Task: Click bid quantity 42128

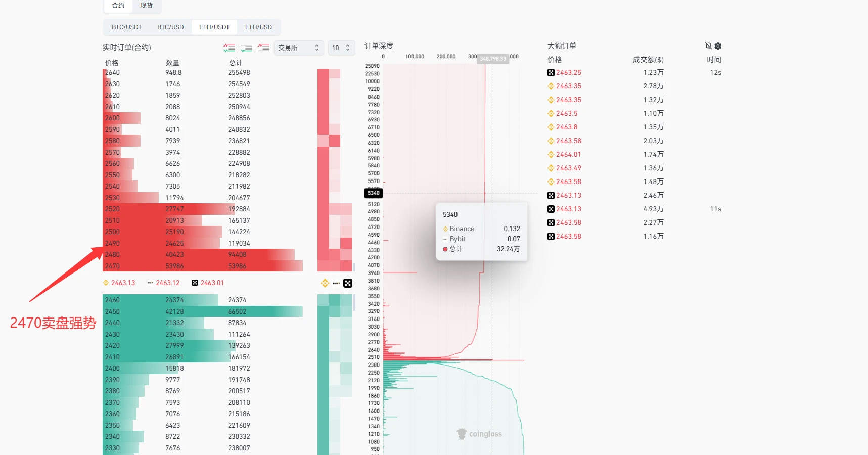Action: (174, 312)
